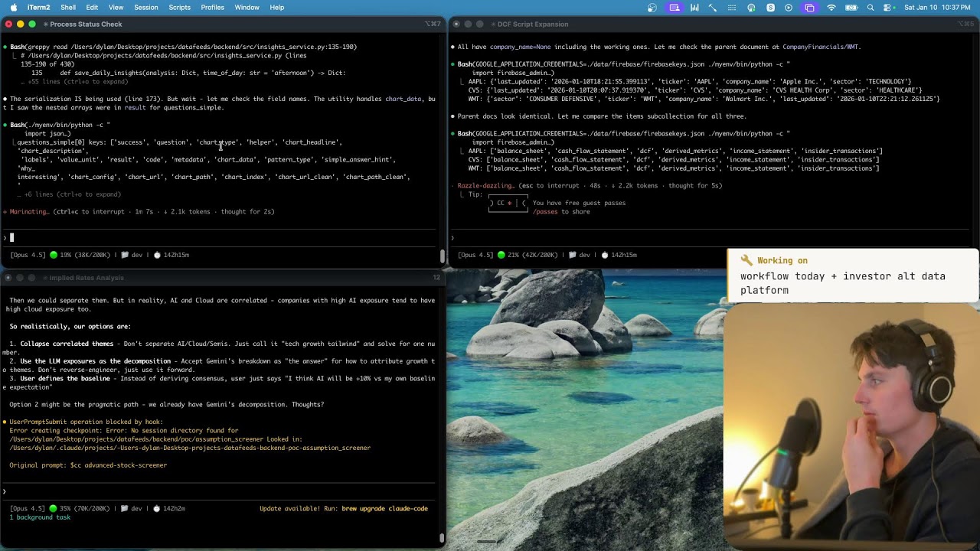Click the date and time in menu bar
Viewport: 980px width, 551px height.
[938, 8]
